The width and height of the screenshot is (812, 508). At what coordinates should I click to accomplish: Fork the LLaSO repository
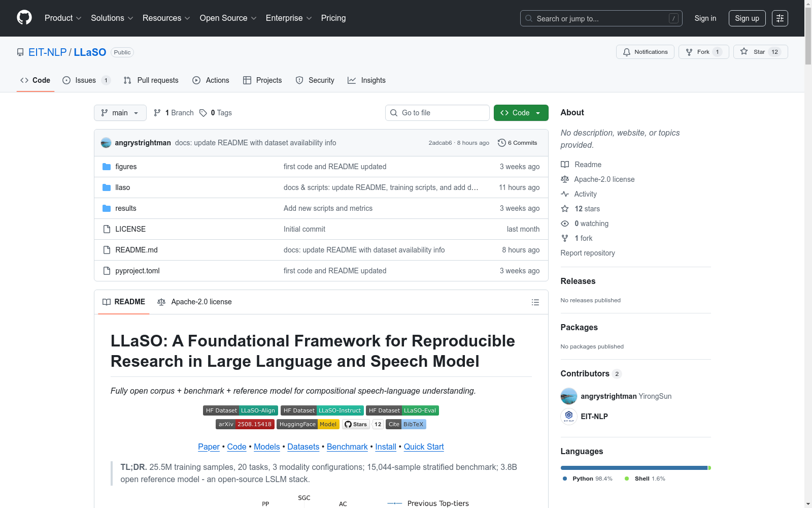point(704,52)
